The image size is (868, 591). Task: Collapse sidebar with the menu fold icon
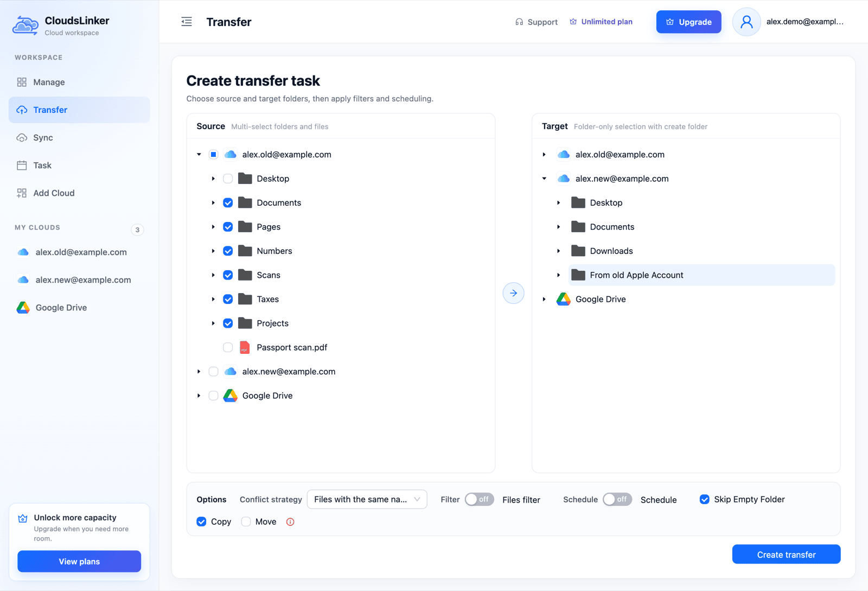click(x=187, y=22)
